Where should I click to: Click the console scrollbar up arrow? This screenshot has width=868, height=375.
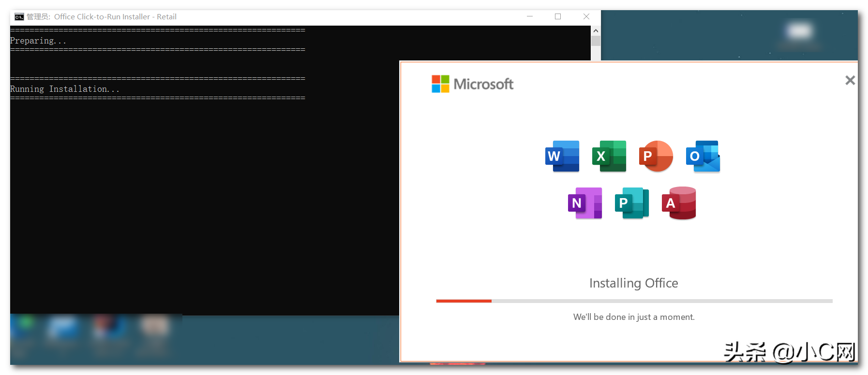[x=596, y=31]
